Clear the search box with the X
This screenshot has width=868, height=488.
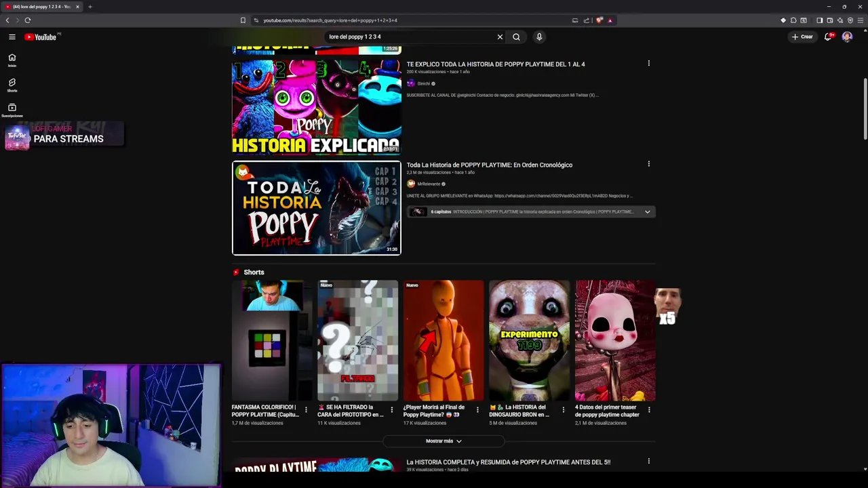(500, 37)
